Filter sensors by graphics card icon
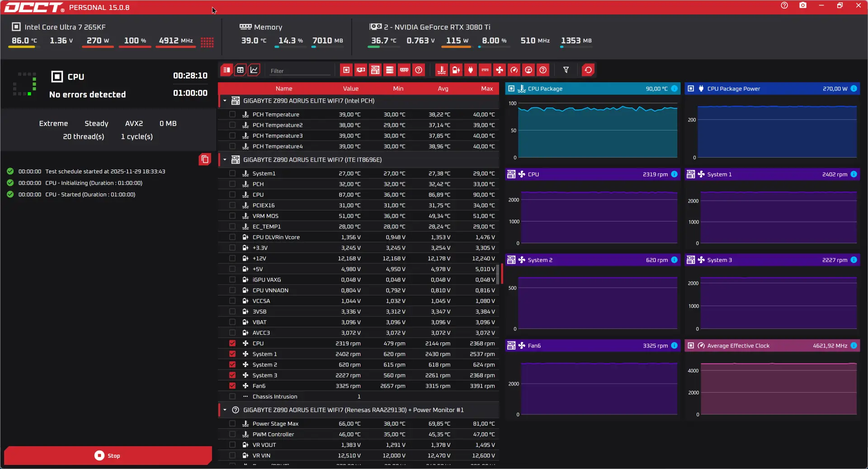This screenshot has height=469, width=868. point(361,70)
